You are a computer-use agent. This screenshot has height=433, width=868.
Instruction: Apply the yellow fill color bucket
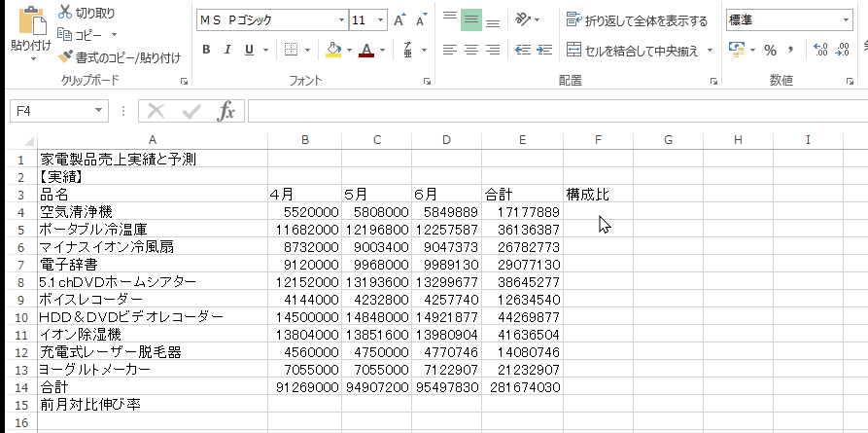(x=333, y=50)
